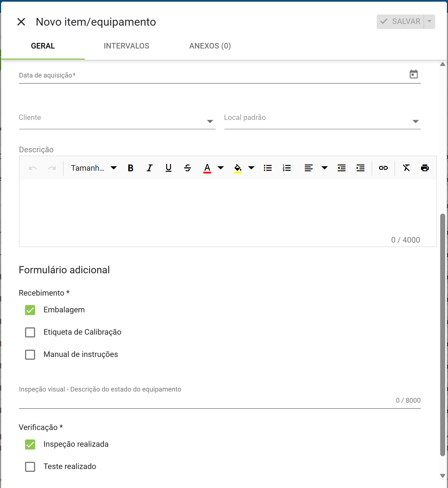Print the description content
Screen dimensions: 448x488
(x=425, y=168)
